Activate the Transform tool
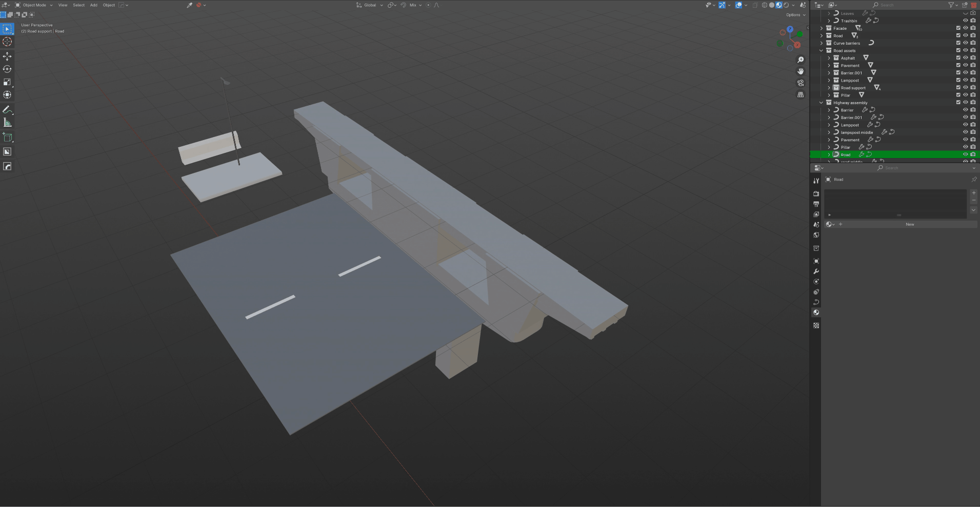 coord(7,94)
